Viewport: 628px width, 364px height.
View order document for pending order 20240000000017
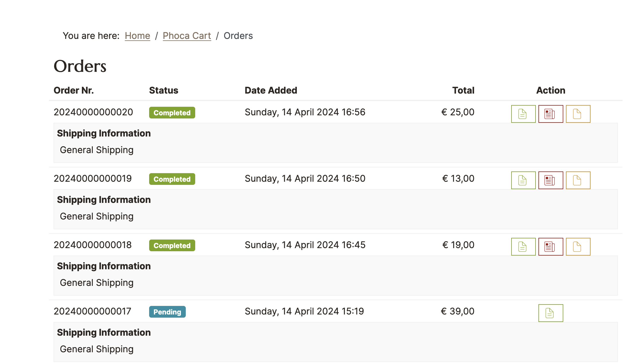pyautogui.click(x=550, y=313)
